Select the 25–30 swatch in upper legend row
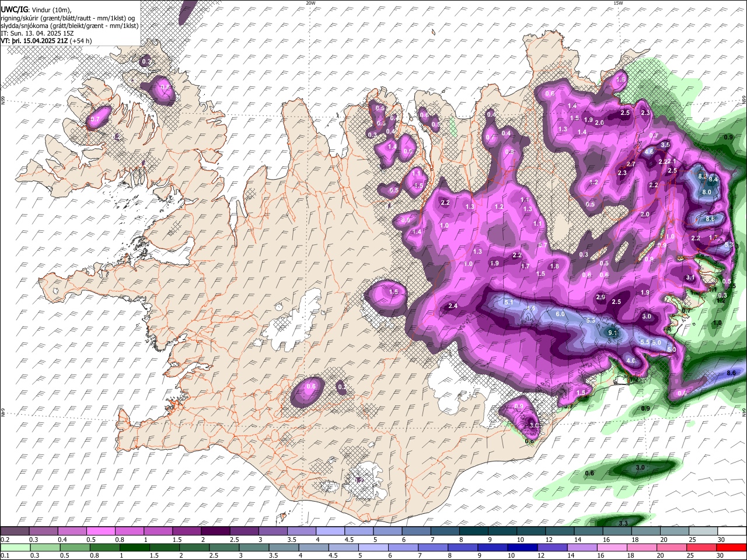Screen dimensions: 747x560 point(703,531)
